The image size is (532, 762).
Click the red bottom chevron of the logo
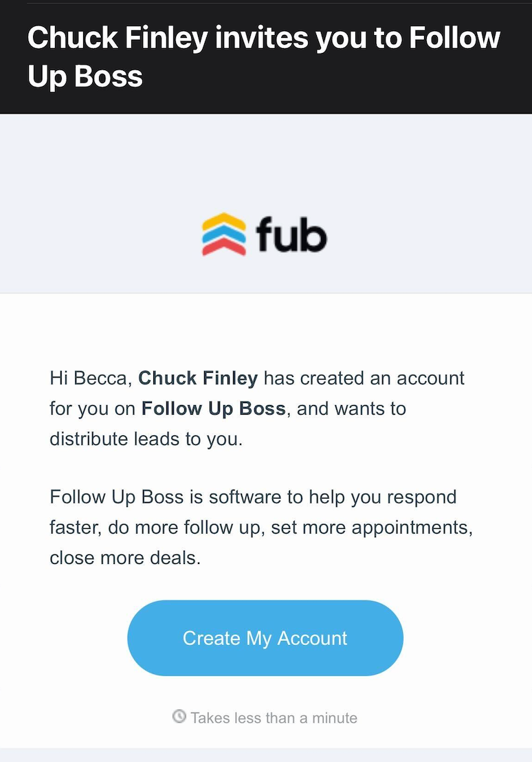224,247
